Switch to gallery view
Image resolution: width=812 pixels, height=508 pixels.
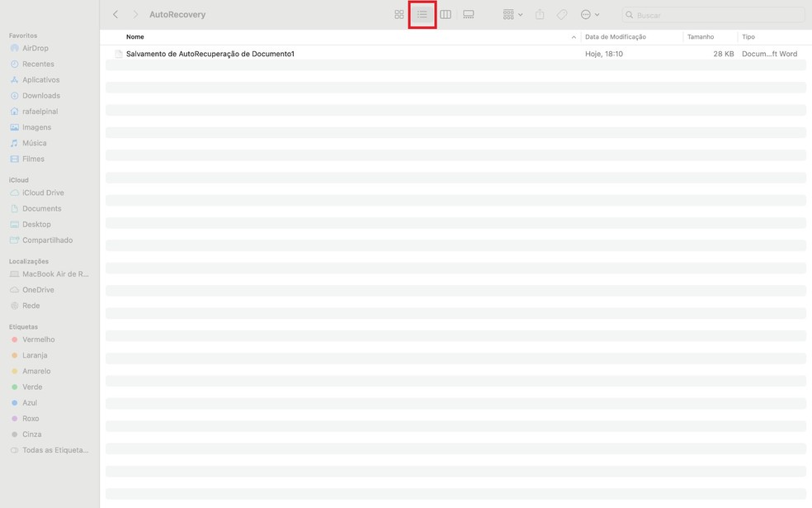pyautogui.click(x=469, y=15)
